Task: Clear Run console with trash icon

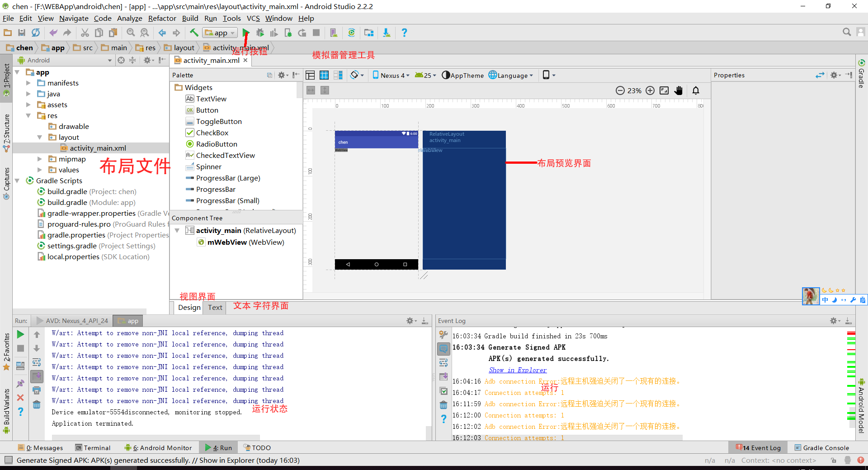Action: tap(37, 404)
